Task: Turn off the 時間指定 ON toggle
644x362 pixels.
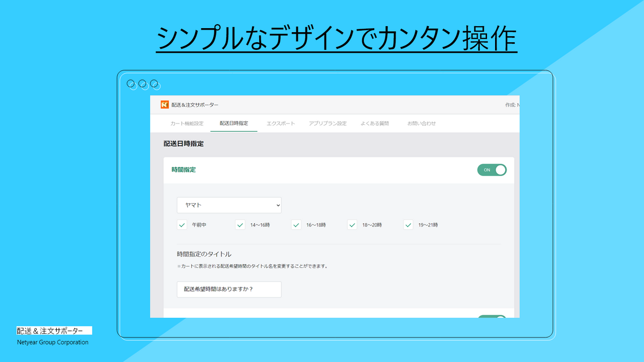Action: [492, 170]
